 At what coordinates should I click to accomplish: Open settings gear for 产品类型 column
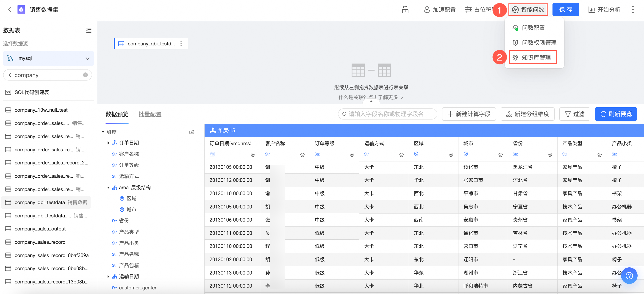(x=599, y=155)
